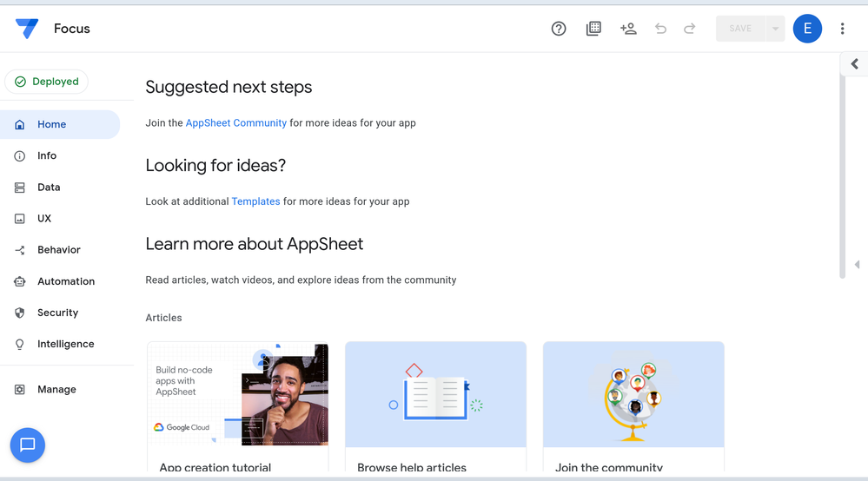Click the Learn more about AppSheet heading
This screenshot has height=481, width=868.
click(x=254, y=244)
